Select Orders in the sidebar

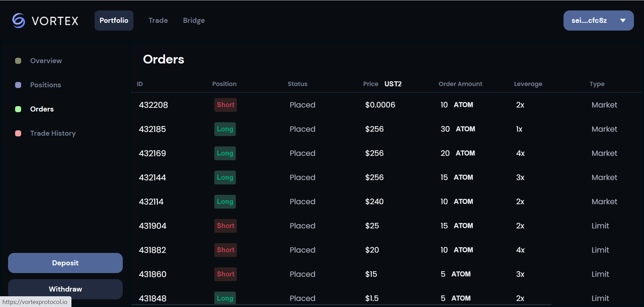click(42, 109)
